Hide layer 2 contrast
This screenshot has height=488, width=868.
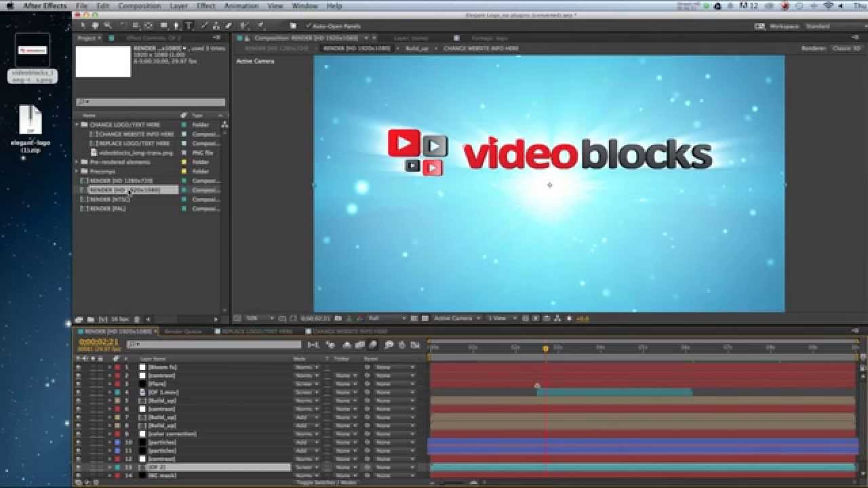(78, 375)
